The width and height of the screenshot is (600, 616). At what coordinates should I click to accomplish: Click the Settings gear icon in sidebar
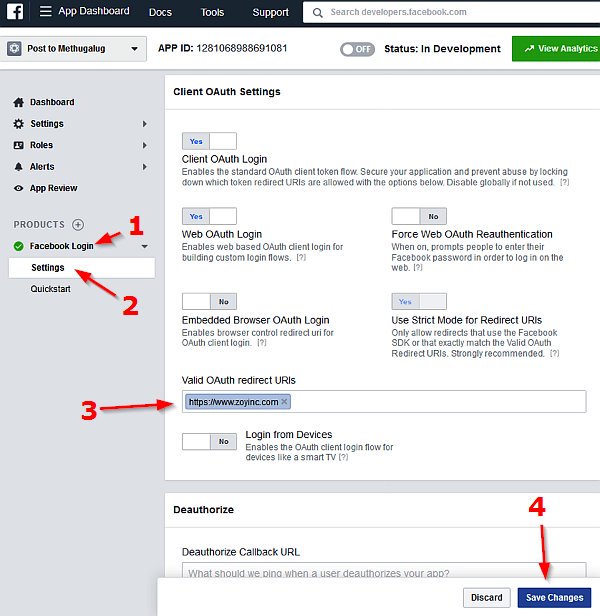click(x=18, y=124)
